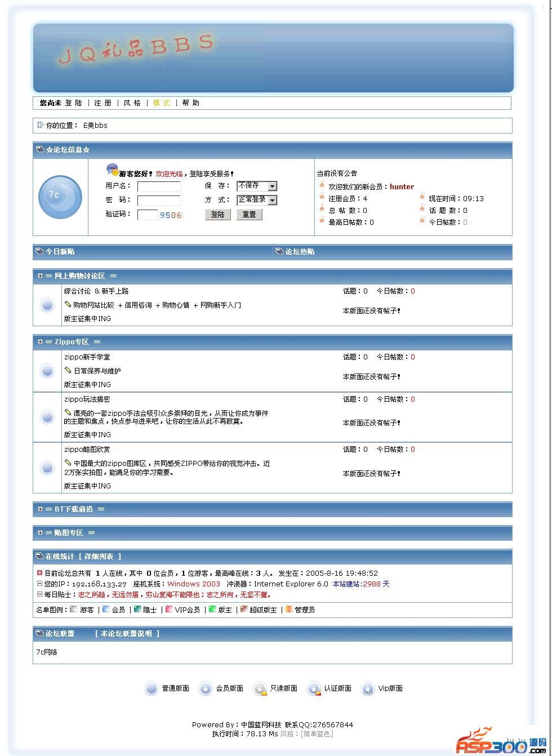Viewport: 552px width, 756px height.
Task: Click the 版主 user type legend icon
Action: tap(212, 609)
